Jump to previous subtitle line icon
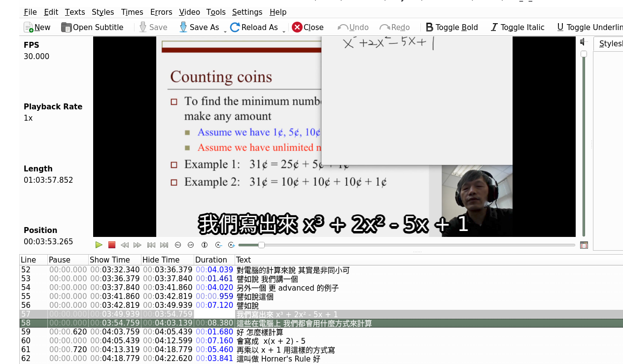Viewport: 623px width, 364px height. (x=151, y=245)
